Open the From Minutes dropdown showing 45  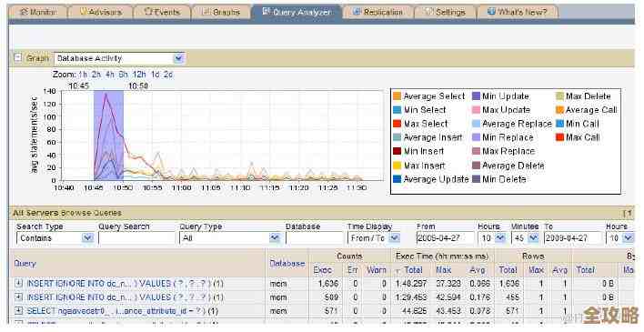[526, 238]
